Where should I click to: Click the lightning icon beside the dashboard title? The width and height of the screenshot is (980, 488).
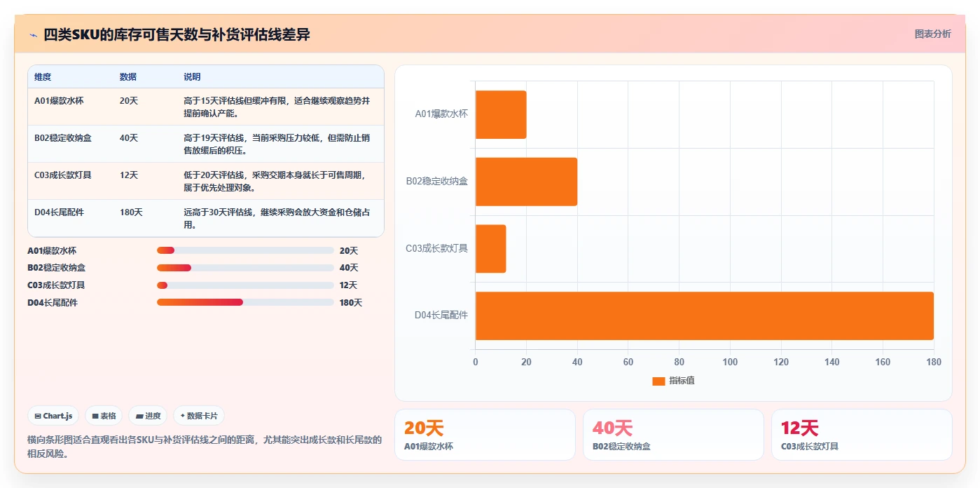[34, 35]
